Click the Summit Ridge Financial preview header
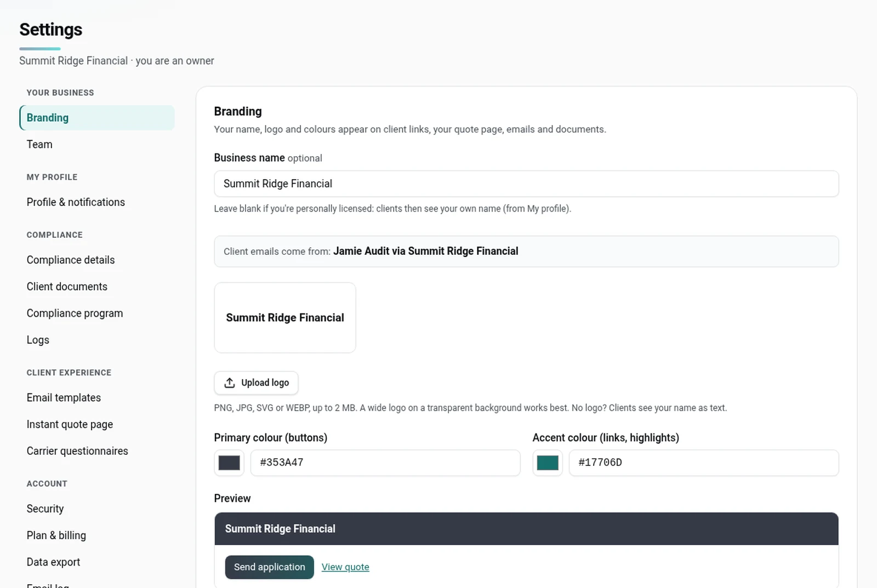This screenshot has height=588, width=877. pyautogui.click(x=526, y=529)
